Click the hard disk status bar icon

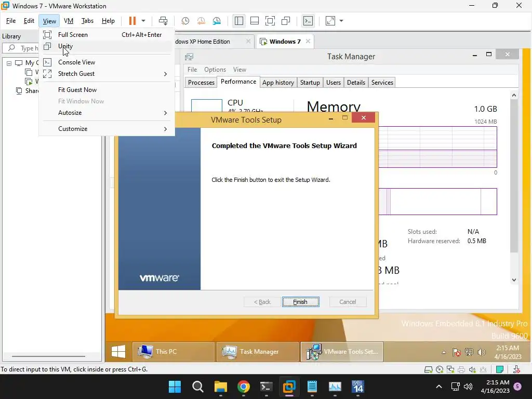pos(429,369)
